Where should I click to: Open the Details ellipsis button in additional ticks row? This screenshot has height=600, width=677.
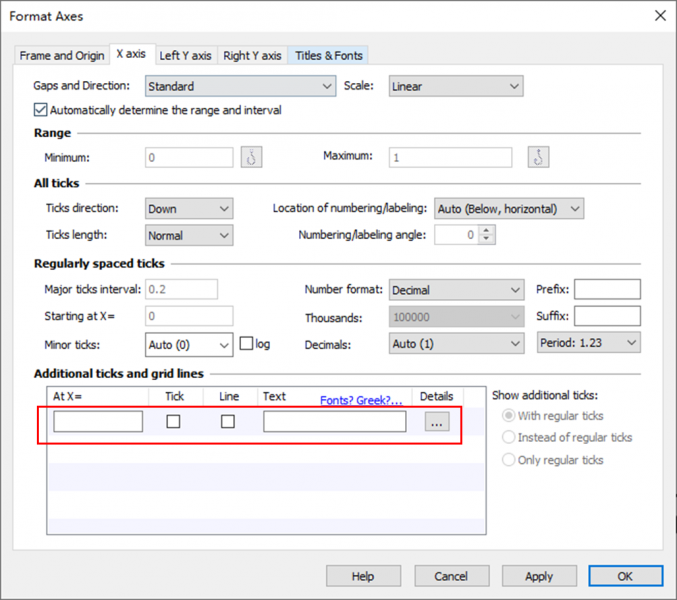click(x=437, y=422)
